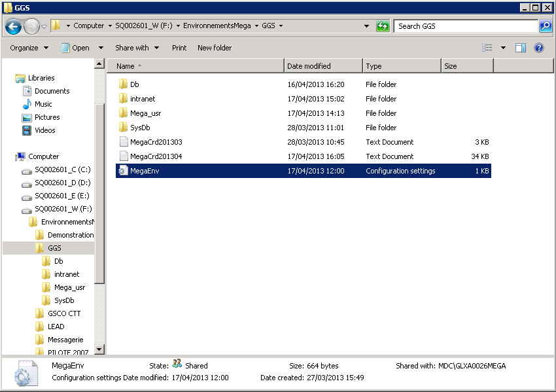
Task: Expand the Organize dropdown menu
Action: pos(29,48)
